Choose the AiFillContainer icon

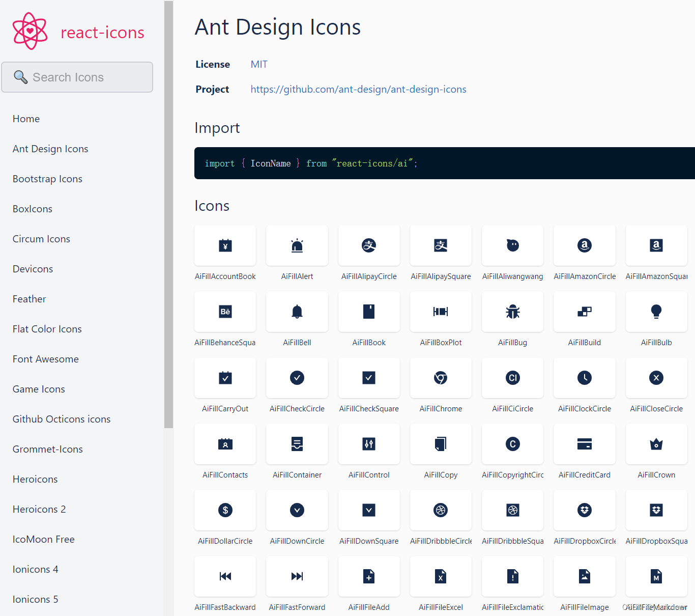coord(297,444)
